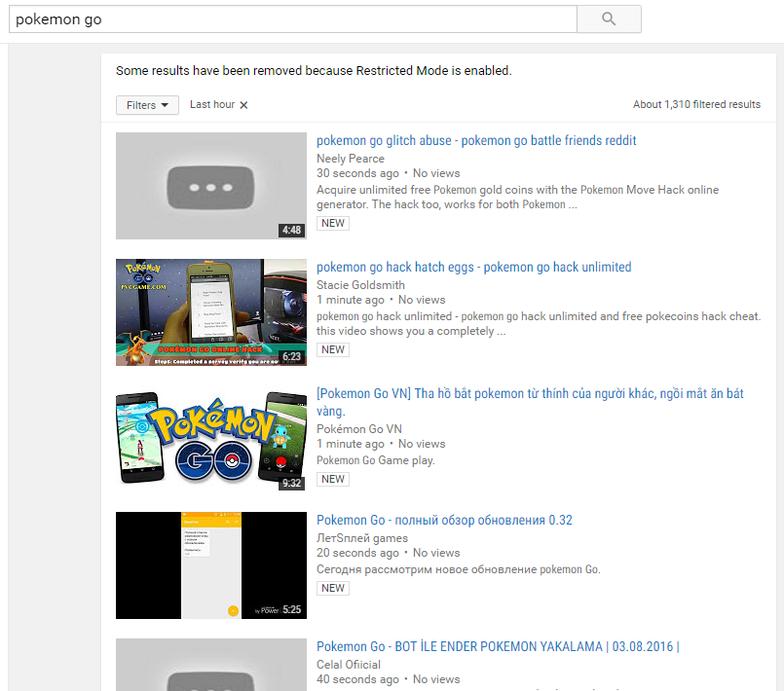Remove the Last hour filter
This screenshot has width=784, height=691.
tap(243, 105)
